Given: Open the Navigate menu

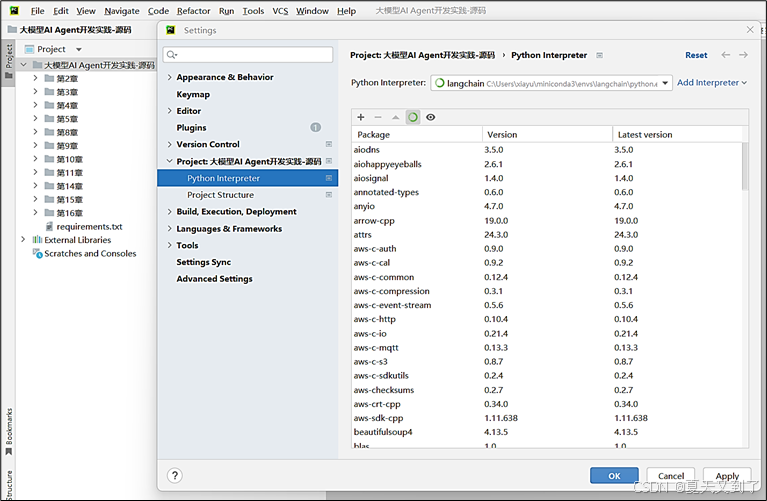Looking at the screenshot, I should pyautogui.click(x=122, y=11).
